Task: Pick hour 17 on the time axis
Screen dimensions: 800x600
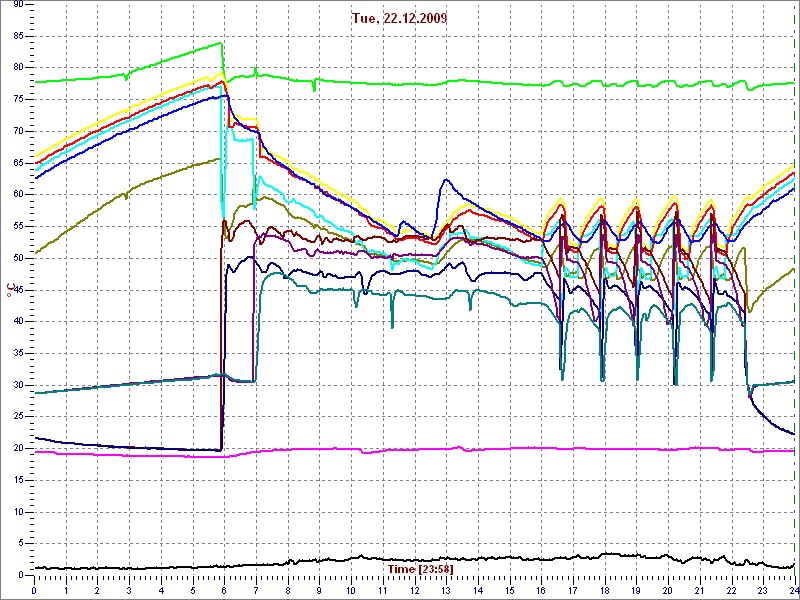Action: coord(573,590)
